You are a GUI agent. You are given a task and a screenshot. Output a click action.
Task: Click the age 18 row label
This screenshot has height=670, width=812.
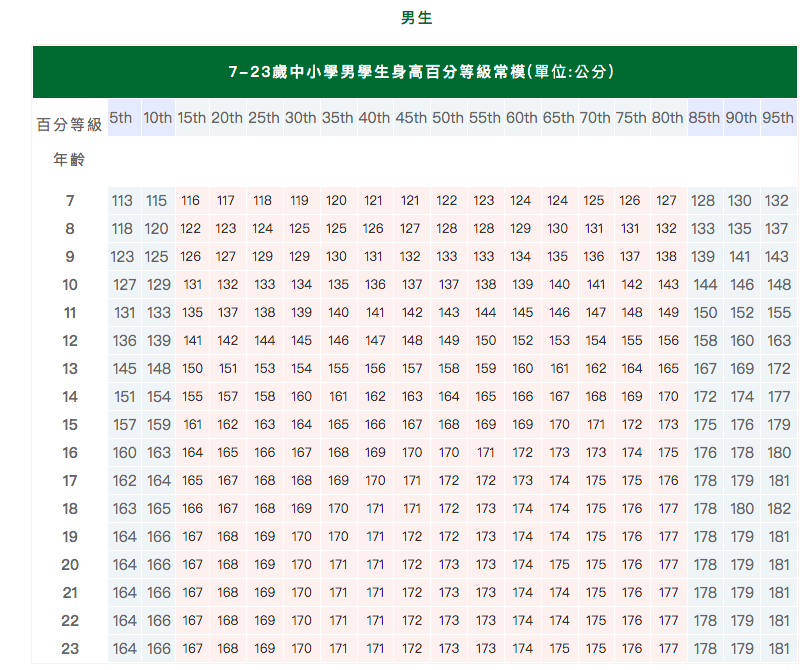(70, 508)
